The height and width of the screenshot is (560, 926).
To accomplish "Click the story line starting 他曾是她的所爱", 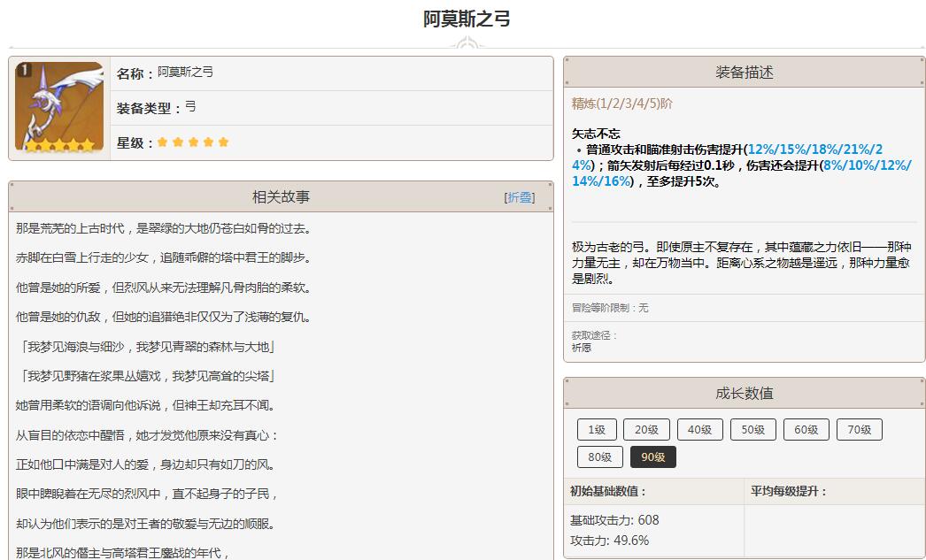I will point(164,288).
